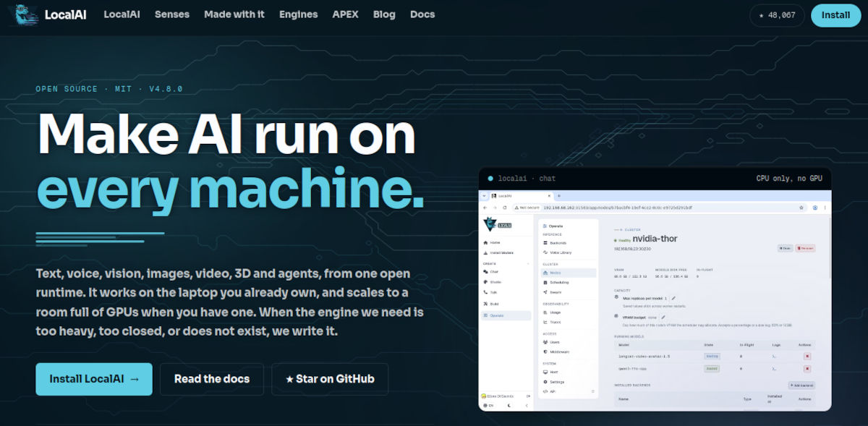The height and width of the screenshot is (426, 868).
Task: Click the Studio icon in demo sidebar
Action: [x=485, y=281]
